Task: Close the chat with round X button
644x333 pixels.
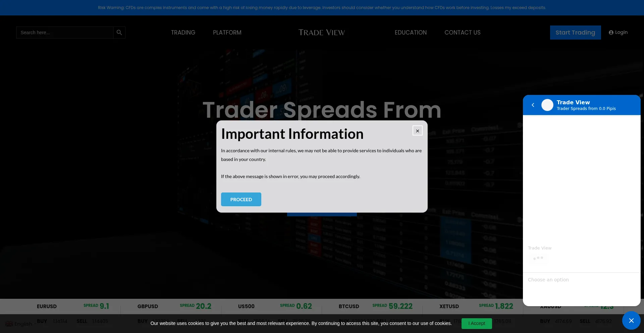Action: pyautogui.click(x=631, y=321)
